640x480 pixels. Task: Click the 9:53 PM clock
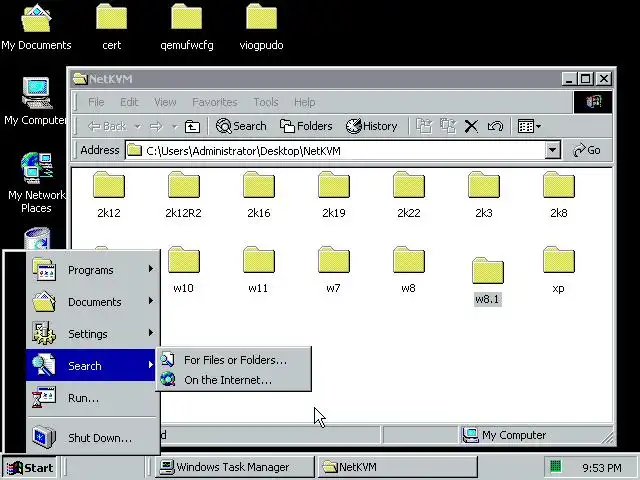[x=602, y=468]
